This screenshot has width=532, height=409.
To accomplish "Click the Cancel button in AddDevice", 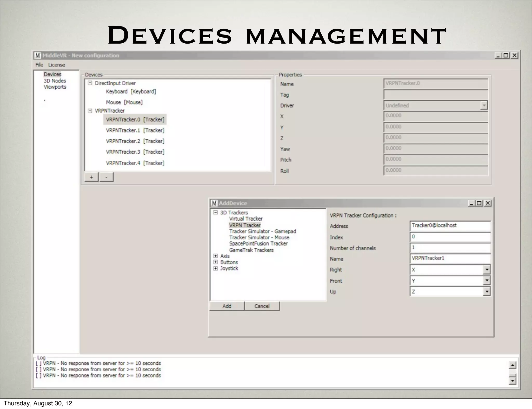I will (262, 306).
